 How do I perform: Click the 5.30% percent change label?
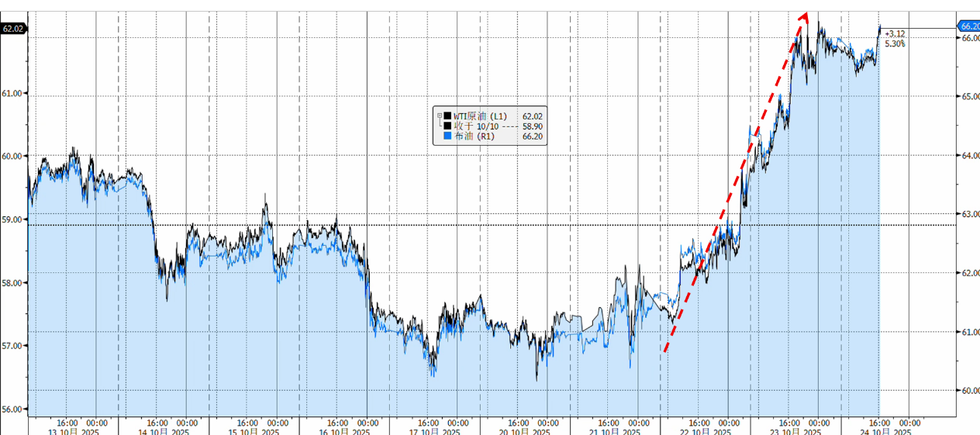click(894, 43)
